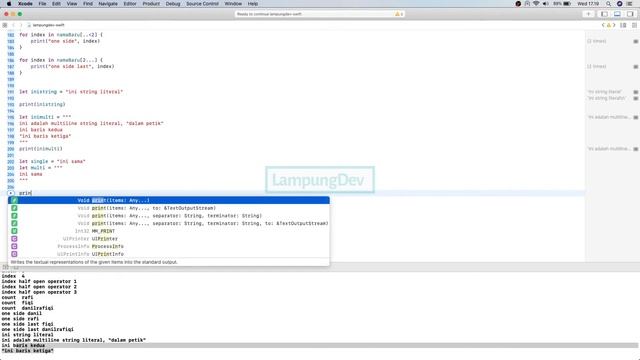The image size is (640, 360).
Task: Open the Source Control menu
Action: click(202, 4)
